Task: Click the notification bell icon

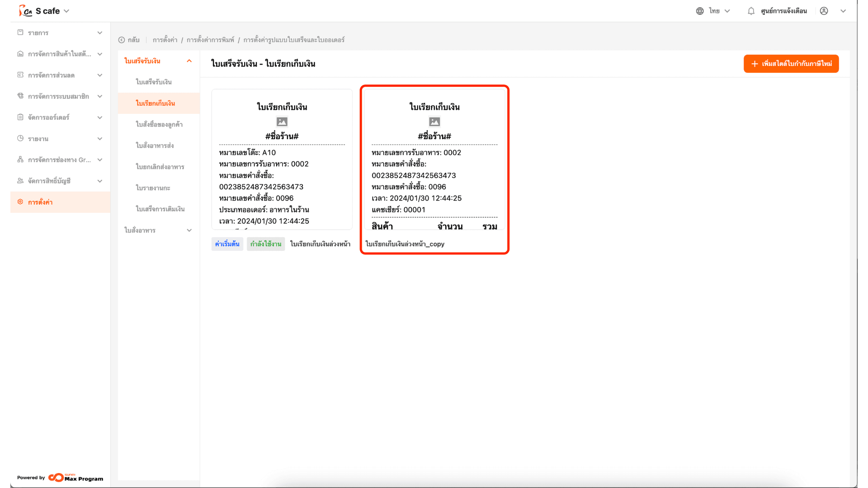Action: point(751,11)
